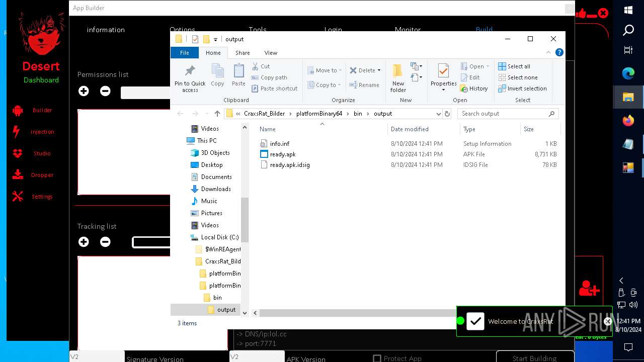Add an item to Tracking list

pos(84,242)
